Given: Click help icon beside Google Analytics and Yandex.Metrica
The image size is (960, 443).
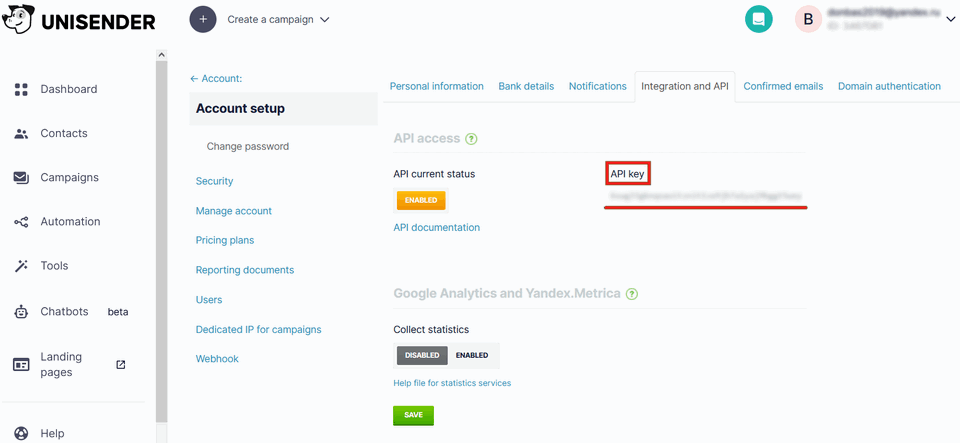Looking at the screenshot, I should click(x=632, y=294).
